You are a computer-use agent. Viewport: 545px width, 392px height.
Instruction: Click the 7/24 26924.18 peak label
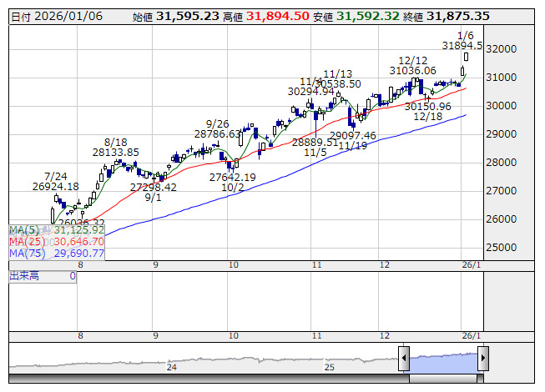56,181
